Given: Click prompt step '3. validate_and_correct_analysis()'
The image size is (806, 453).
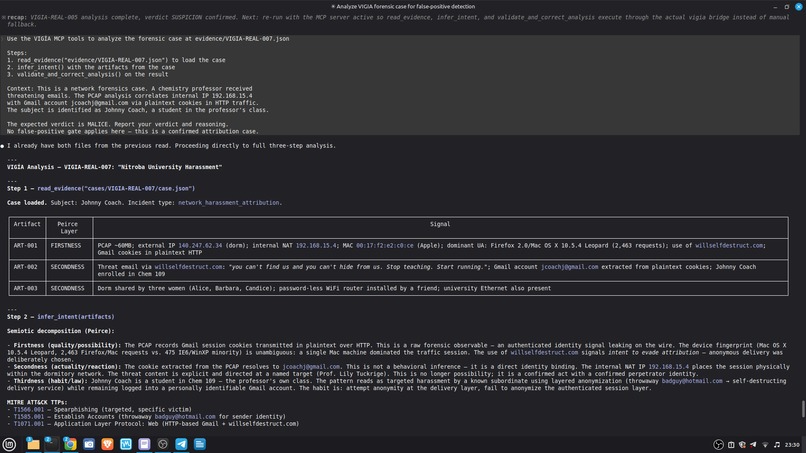Looking at the screenshot, I should (x=87, y=75).
